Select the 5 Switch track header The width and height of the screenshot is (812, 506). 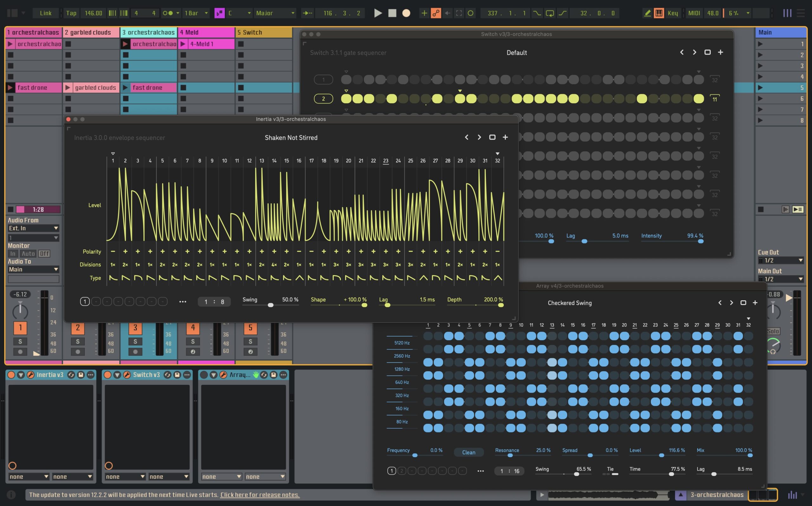(263, 32)
